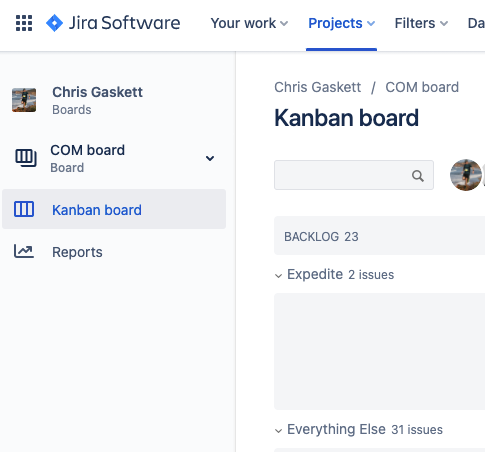
Task: Open the Projects menu
Action: 341,23
